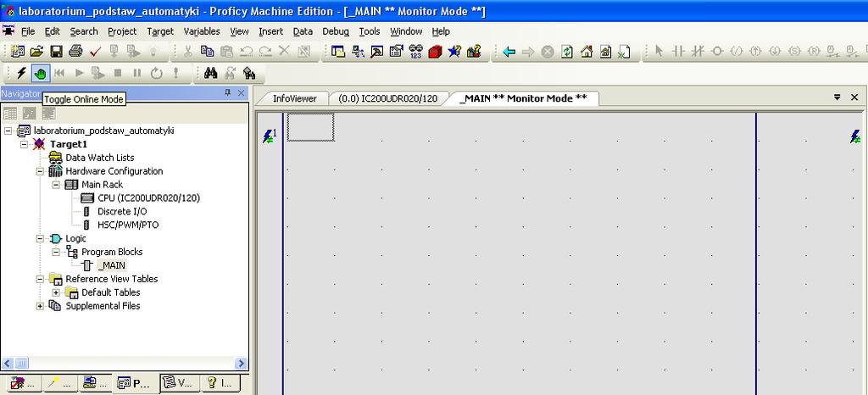868x395 pixels.
Task: Click the Paste clipboard icon
Action: (x=226, y=52)
